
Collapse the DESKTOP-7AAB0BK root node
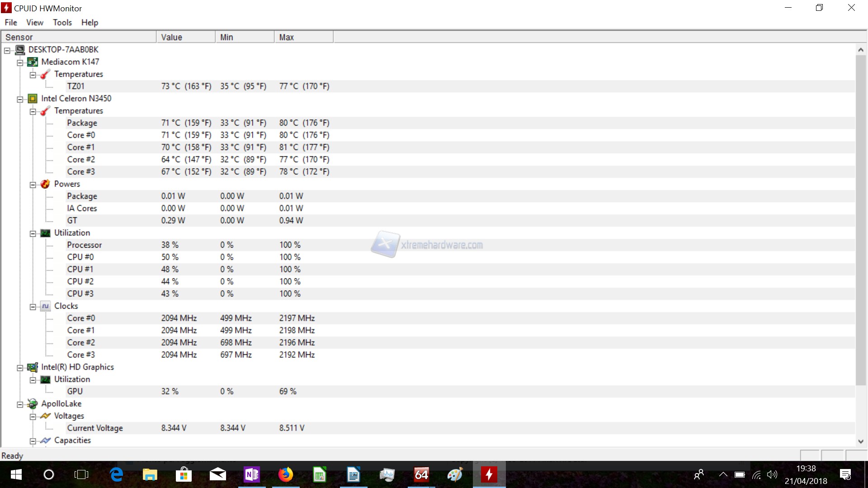(7, 51)
